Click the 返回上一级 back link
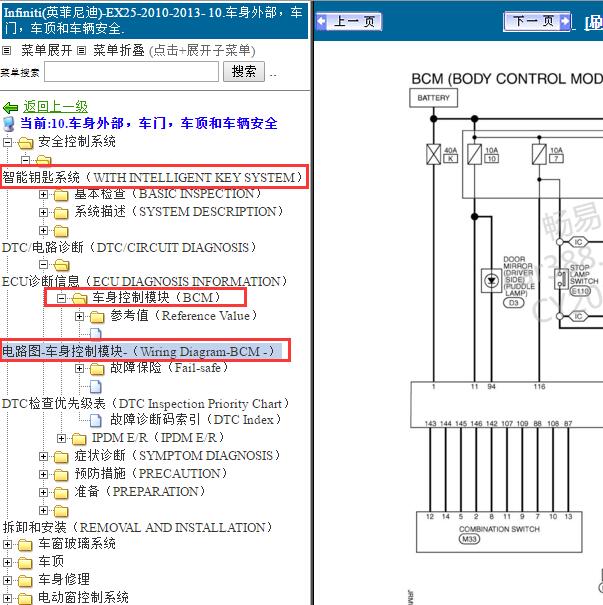This screenshot has height=605, width=603. click(x=55, y=106)
